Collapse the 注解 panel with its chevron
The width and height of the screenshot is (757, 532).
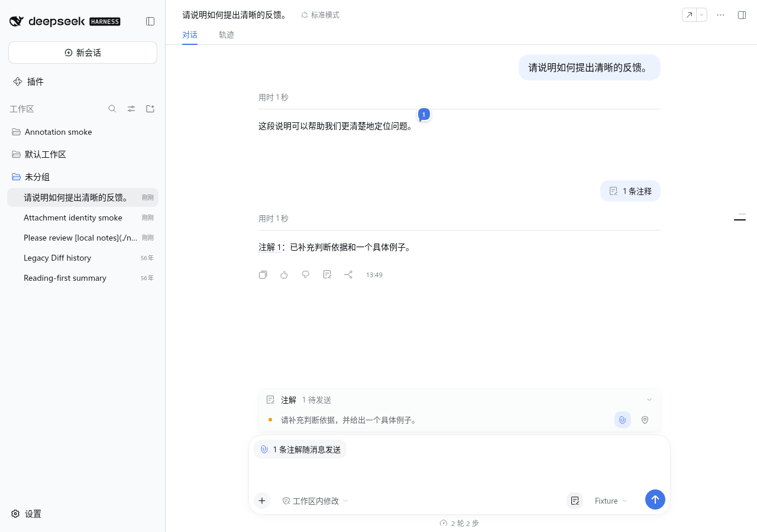649,400
